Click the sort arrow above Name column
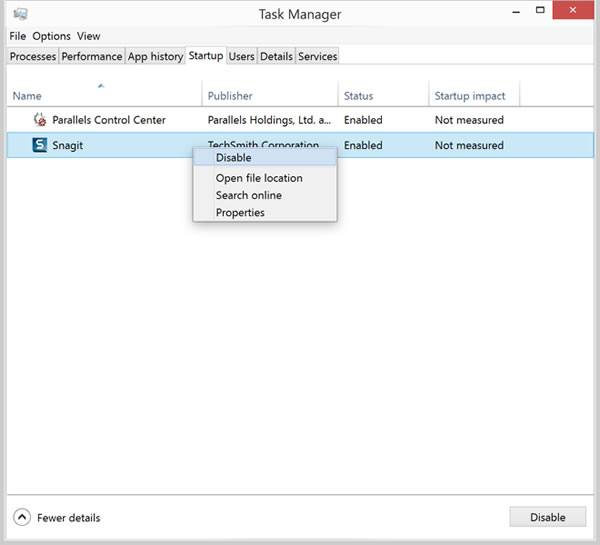Screen dimensions: 600x545 (101, 85)
